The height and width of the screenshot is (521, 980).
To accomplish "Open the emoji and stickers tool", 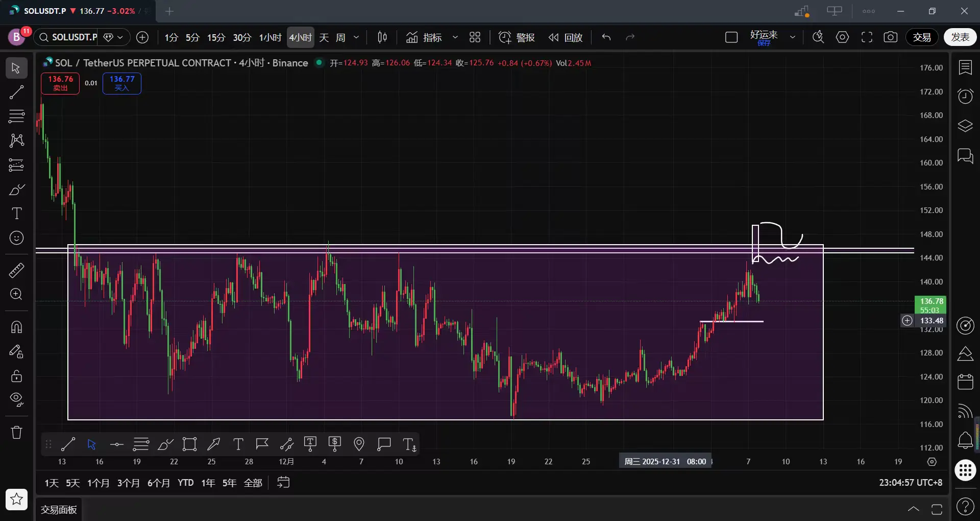I will tap(16, 238).
